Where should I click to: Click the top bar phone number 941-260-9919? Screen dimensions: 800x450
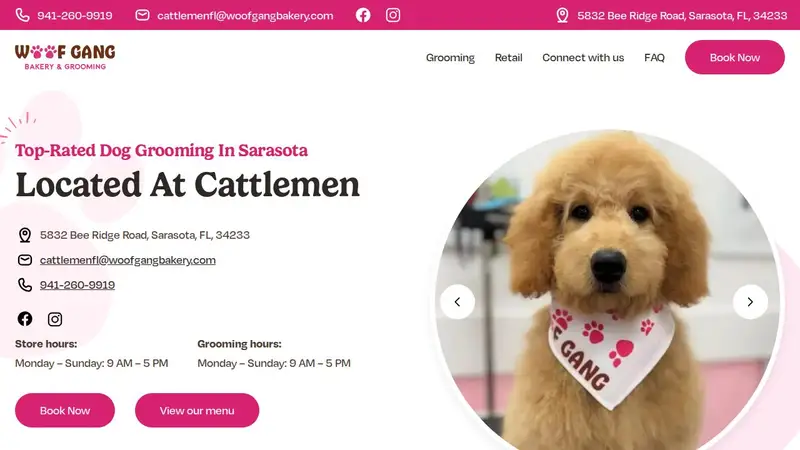(74, 15)
